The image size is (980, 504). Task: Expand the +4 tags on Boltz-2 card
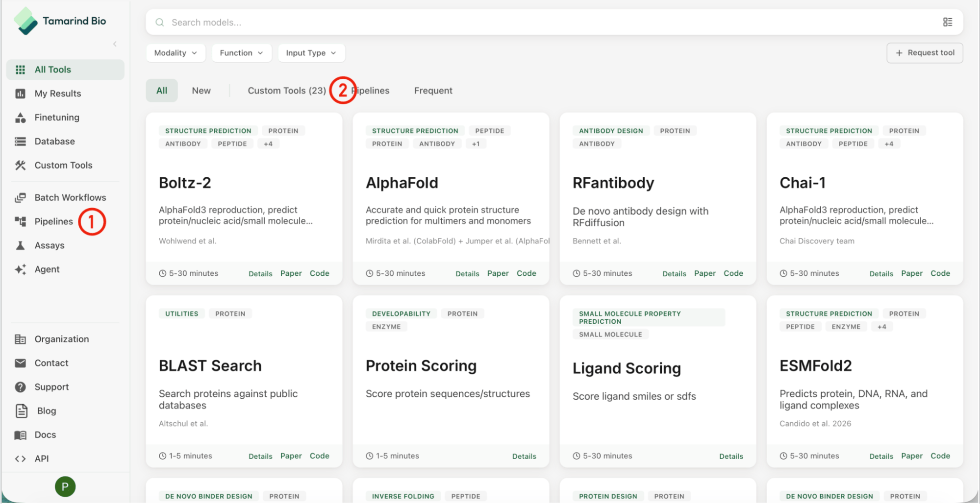coord(268,144)
